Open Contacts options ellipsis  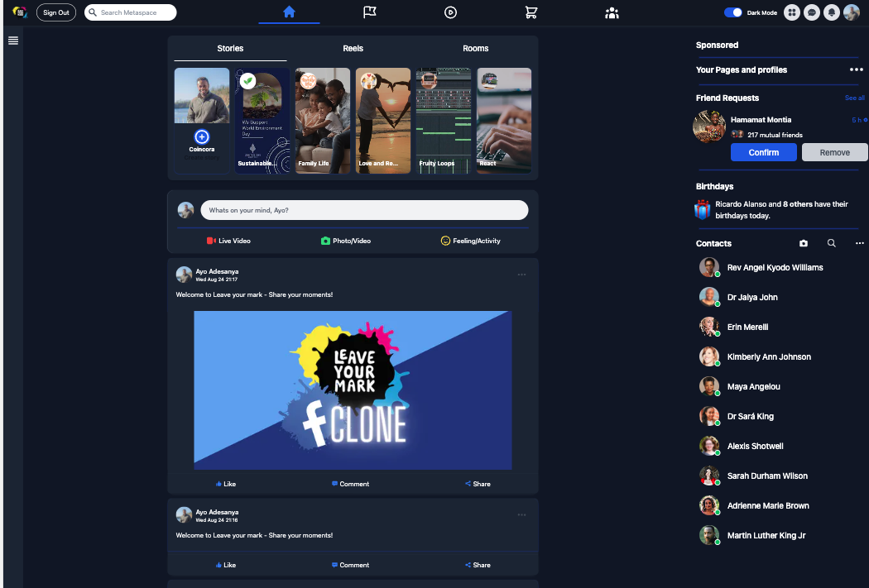coord(860,243)
